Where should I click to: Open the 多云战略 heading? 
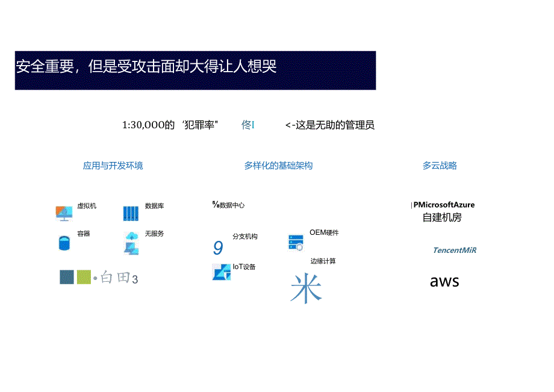(440, 165)
